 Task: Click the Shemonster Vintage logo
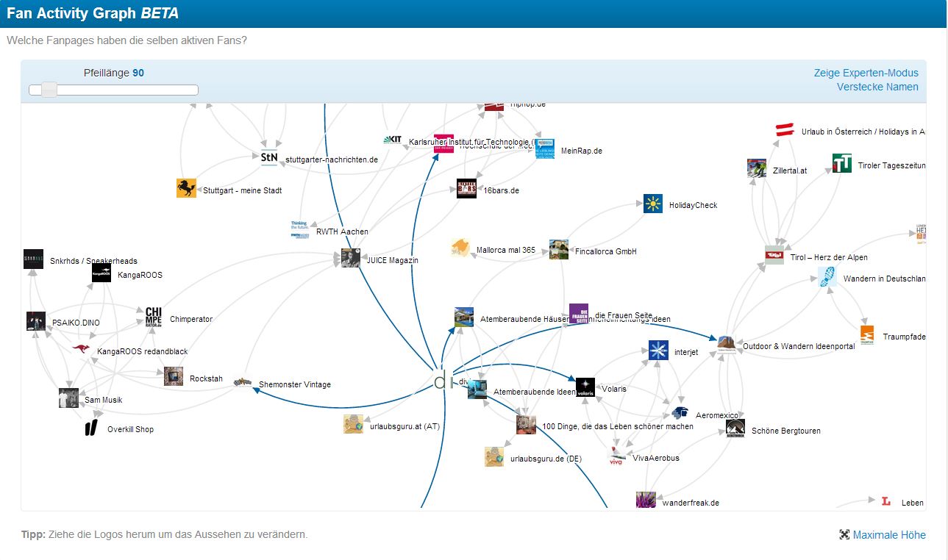click(x=243, y=382)
